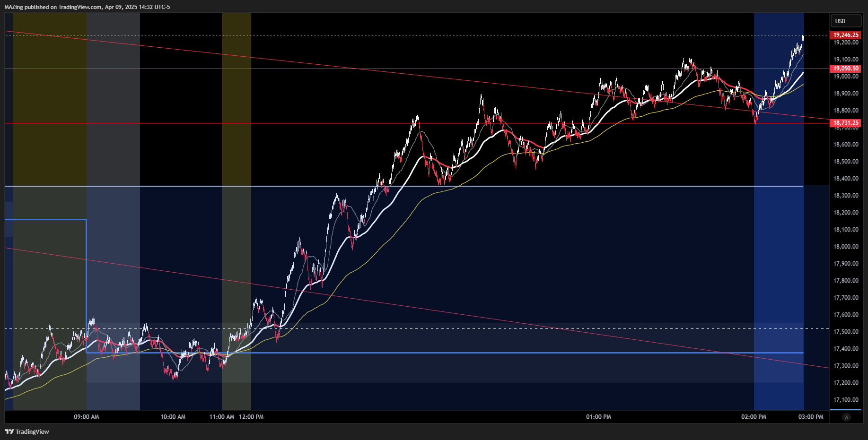Viewport: 868px width, 440px height.
Task: Click the 17,900.00 price axis value
Action: click(846, 264)
